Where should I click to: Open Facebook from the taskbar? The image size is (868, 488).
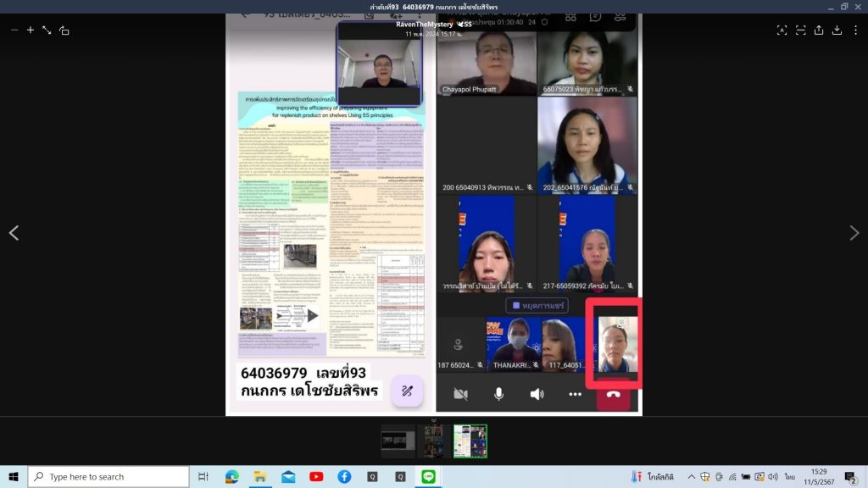tap(344, 476)
